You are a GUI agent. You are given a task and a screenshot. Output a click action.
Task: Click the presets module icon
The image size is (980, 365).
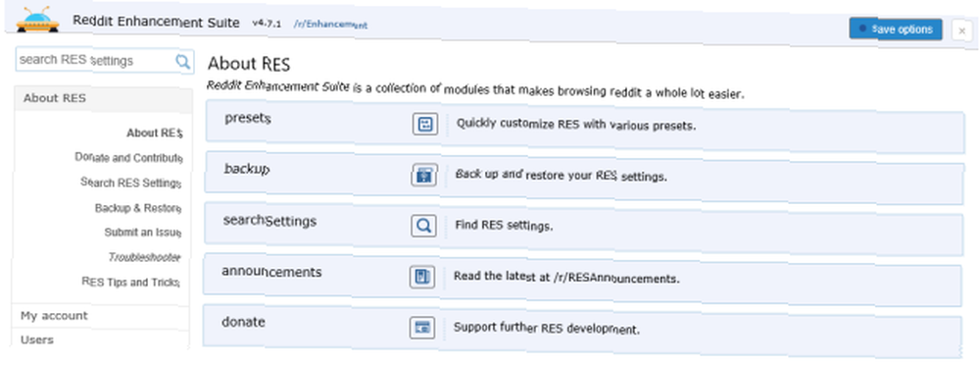click(425, 124)
